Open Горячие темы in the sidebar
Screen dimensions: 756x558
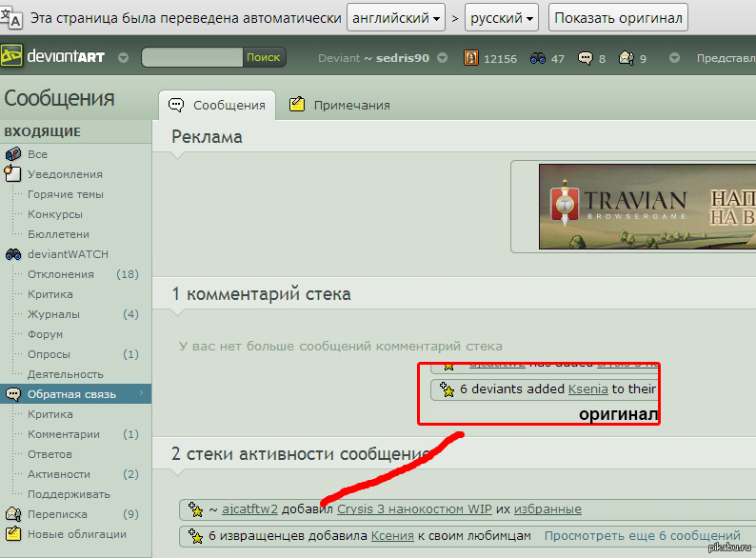tap(65, 194)
